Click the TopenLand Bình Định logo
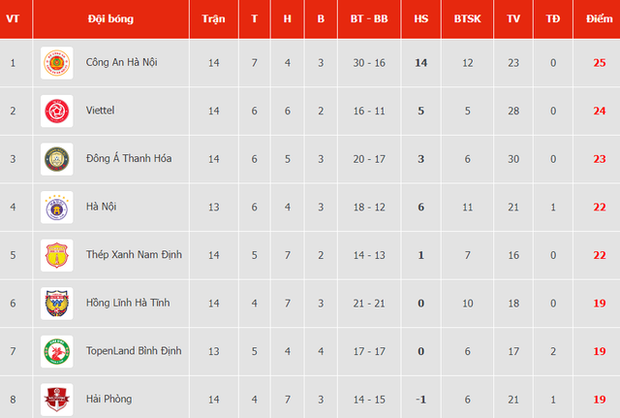This screenshot has height=418, width=620. click(56, 351)
